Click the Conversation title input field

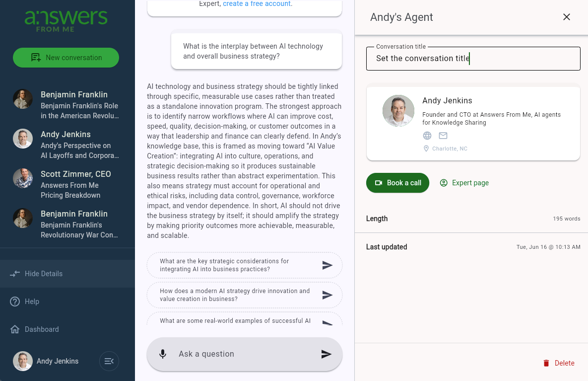pos(473,59)
